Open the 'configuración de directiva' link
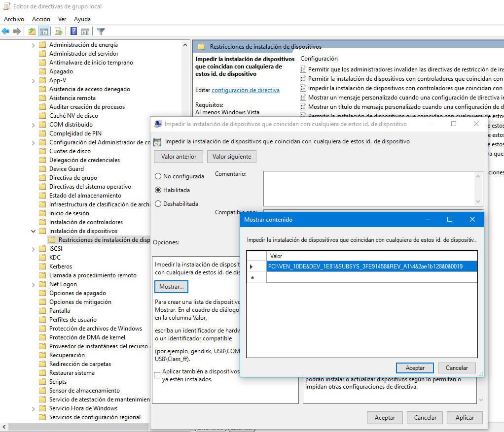This screenshot has height=432, width=504. pyautogui.click(x=246, y=90)
